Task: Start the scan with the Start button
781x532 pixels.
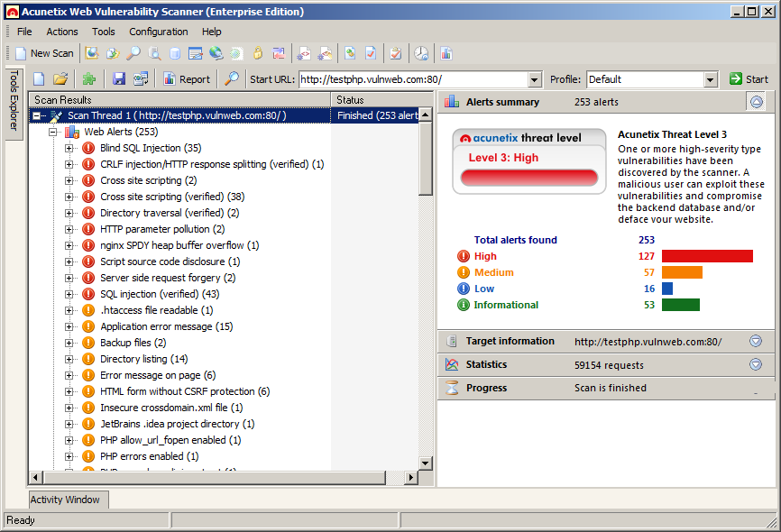Action: tap(749, 78)
